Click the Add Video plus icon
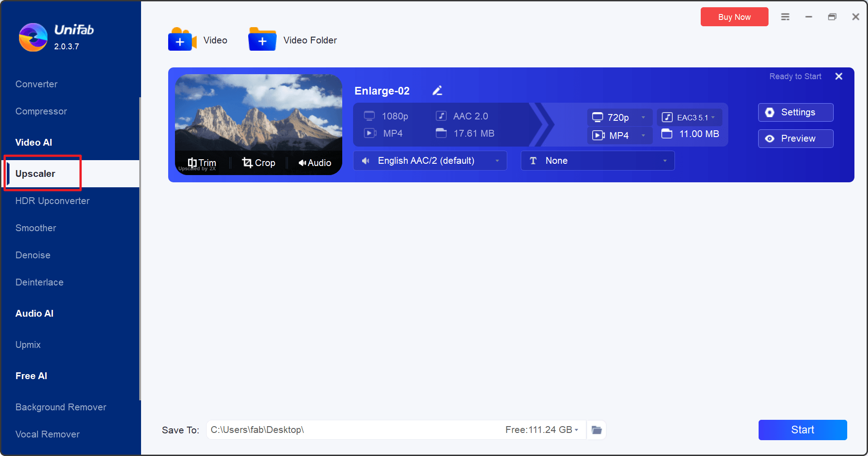 (x=182, y=39)
